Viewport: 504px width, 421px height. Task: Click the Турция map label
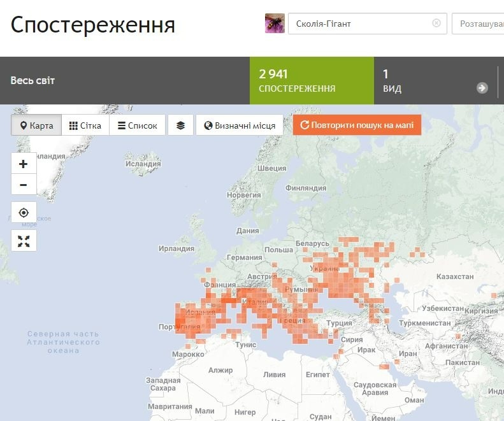click(339, 323)
